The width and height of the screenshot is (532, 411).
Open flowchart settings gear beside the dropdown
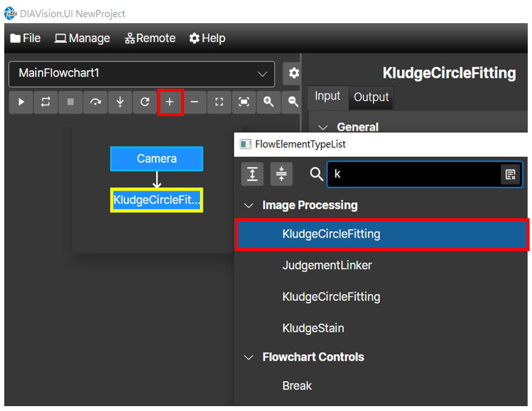point(293,73)
